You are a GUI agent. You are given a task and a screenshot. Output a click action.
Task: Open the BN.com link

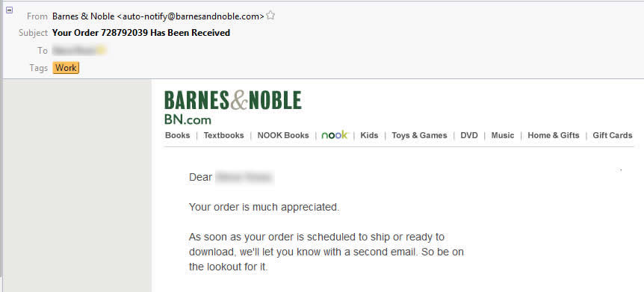(x=188, y=119)
